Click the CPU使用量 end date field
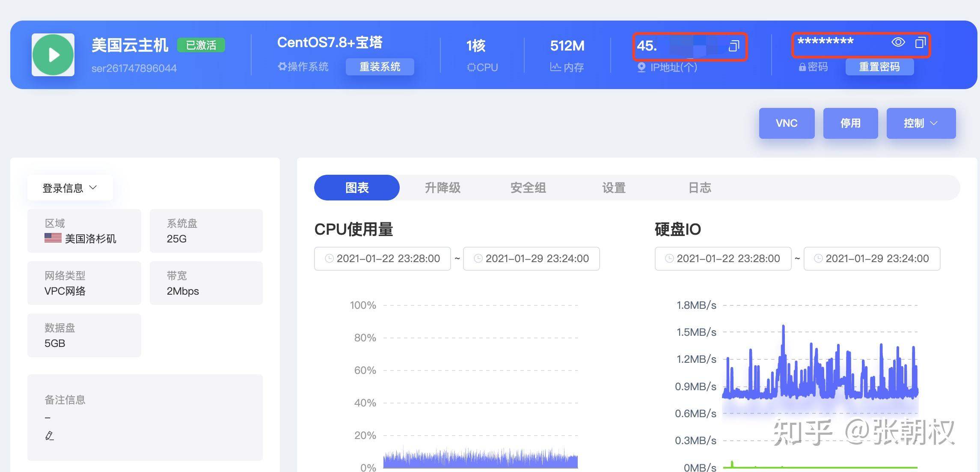The width and height of the screenshot is (980, 472). (531, 258)
